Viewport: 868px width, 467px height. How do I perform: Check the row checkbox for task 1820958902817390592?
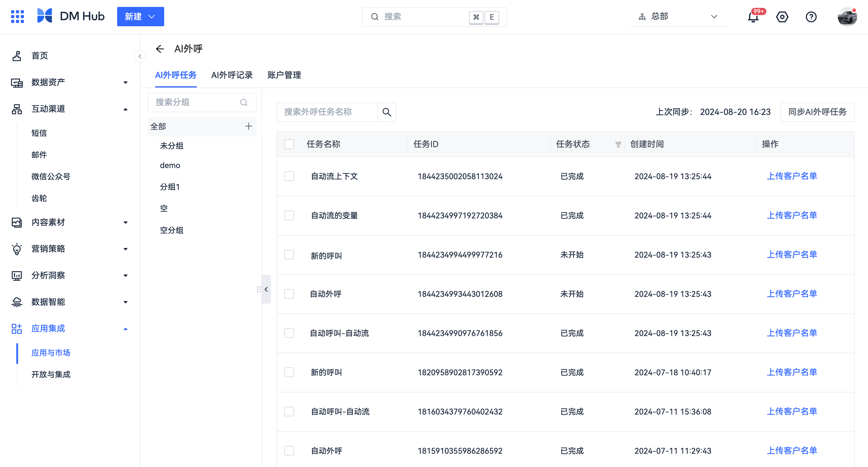[x=289, y=372]
